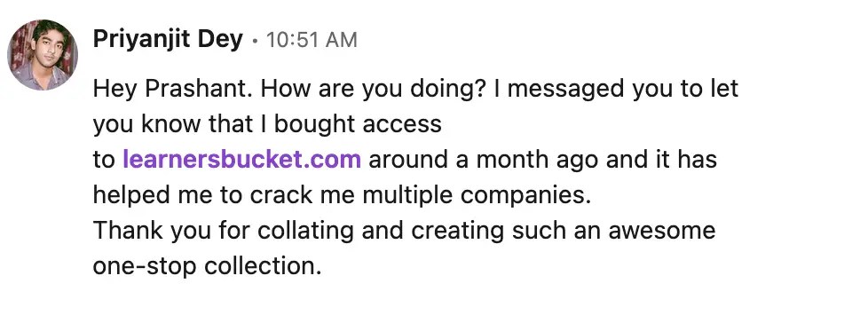The height and width of the screenshot is (323, 868).
Task: Click the dot separator before the timestamp
Action: coord(255,41)
